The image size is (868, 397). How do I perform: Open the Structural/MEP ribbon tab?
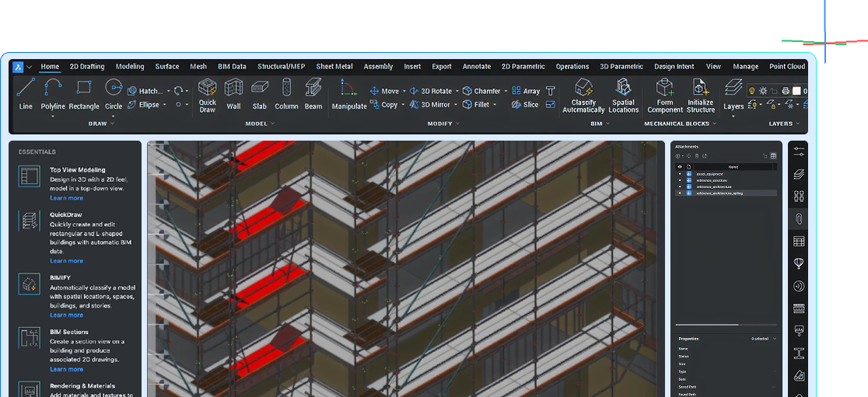coord(282,66)
